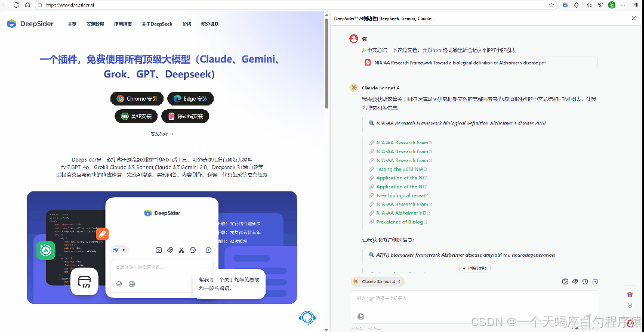Click the Claude Sonnet 4 avatar in the reply

(x=353, y=88)
